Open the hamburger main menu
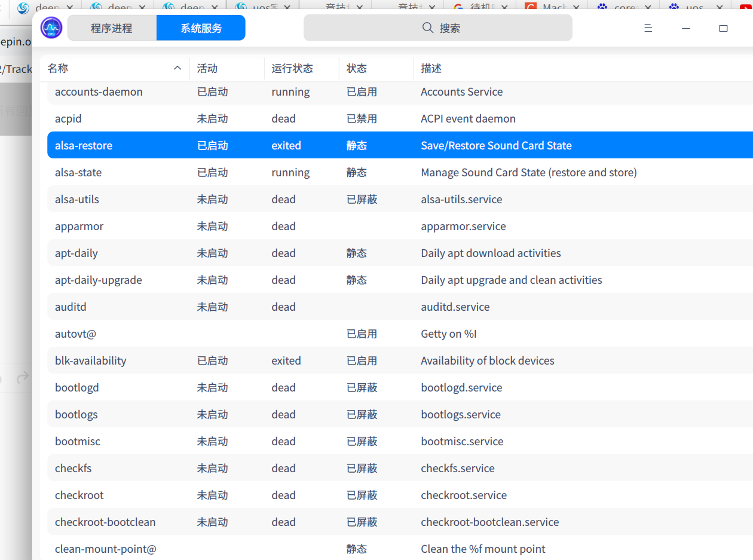This screenshot has height=560, width=753. (648, 28)
